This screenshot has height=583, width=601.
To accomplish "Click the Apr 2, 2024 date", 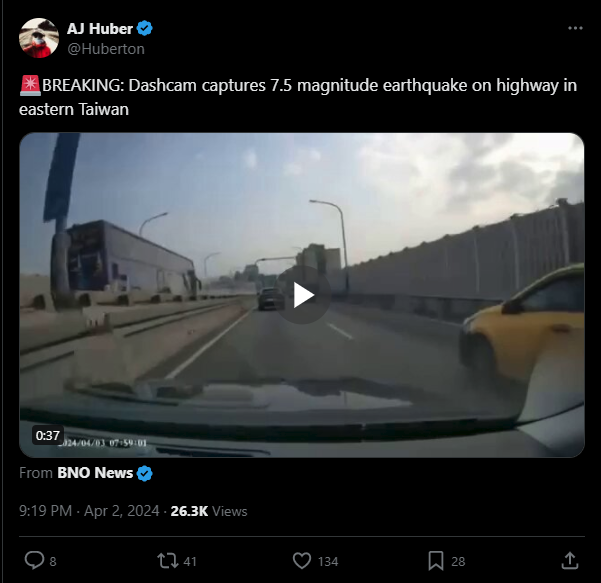I will [122, 511].
